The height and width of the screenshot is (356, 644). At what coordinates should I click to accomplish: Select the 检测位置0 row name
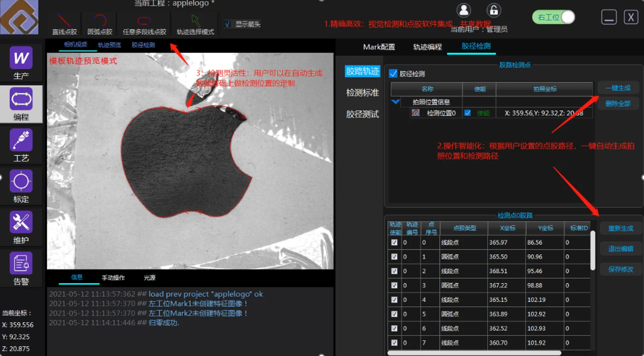pyautogui.click(x=441, y=113)
